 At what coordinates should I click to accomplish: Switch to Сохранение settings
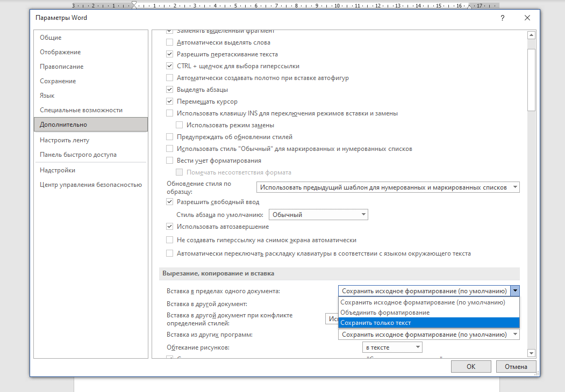[x=91, y=81]
